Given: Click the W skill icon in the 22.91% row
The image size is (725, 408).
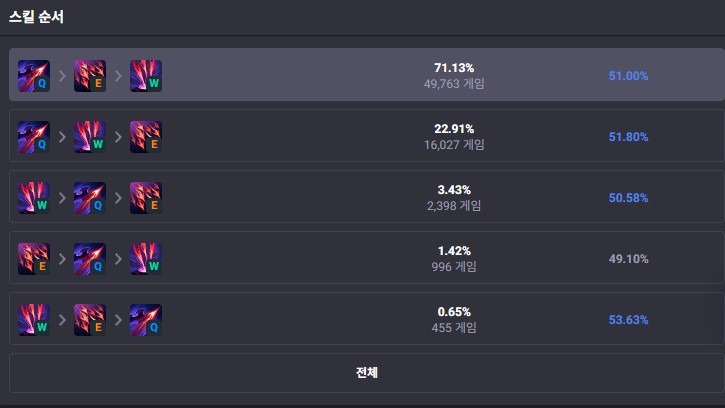Looking at the screenshot, I should click(90, 137).
